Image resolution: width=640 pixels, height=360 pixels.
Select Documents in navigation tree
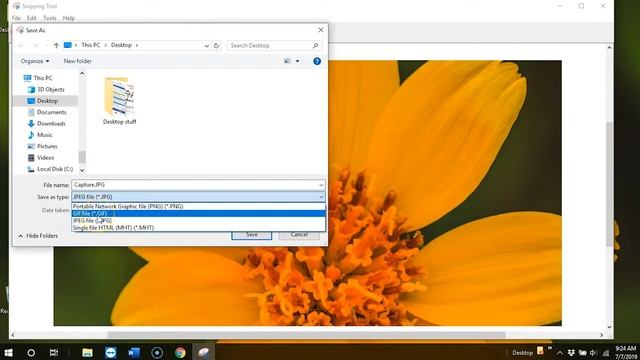[51, 112]
